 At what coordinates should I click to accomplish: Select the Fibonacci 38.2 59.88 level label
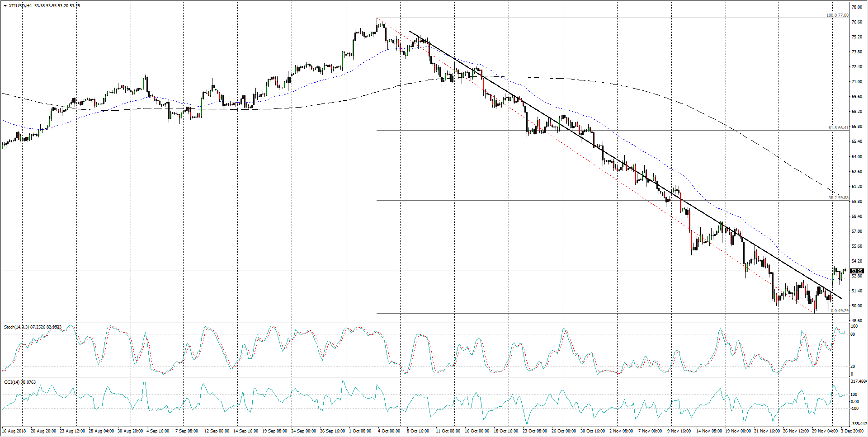838,198
